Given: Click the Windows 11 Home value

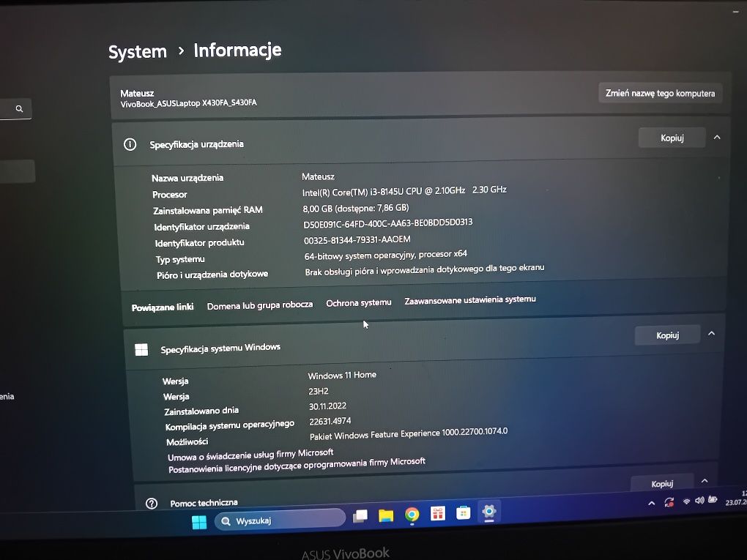Looking at the screenshot, I should [x=342, y=376].
